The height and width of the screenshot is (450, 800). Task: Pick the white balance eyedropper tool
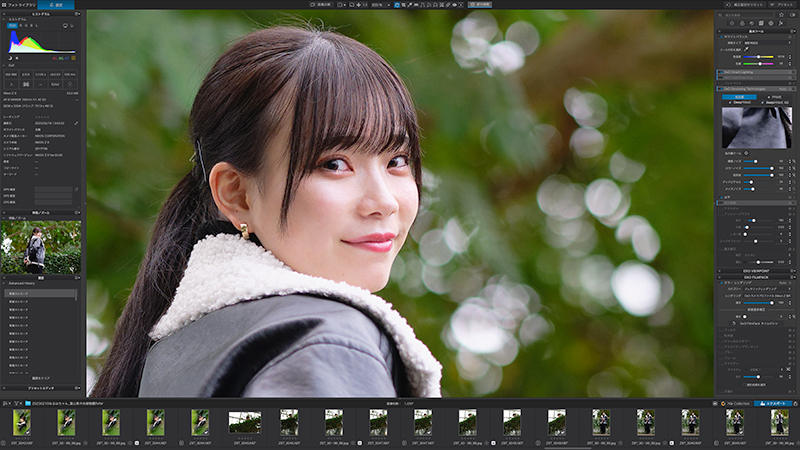tap(746, 49)
